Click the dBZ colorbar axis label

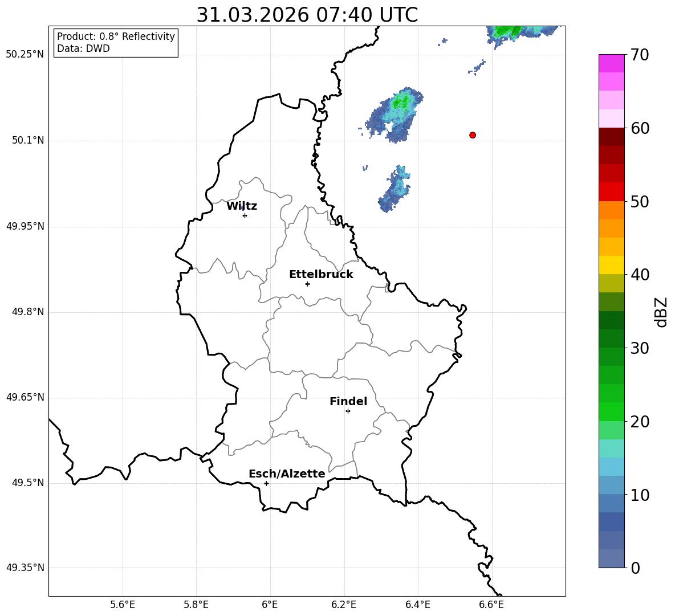pos(662,312)
